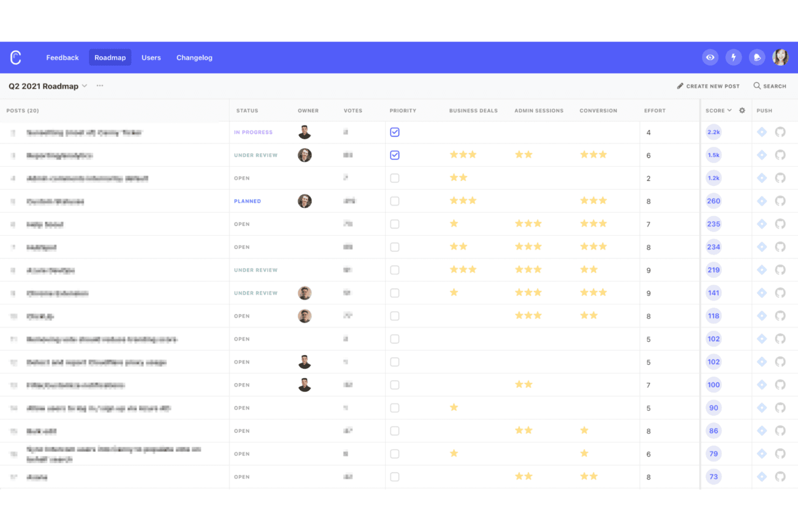Go to the Feedback tab
The image size is (798, 532).
coord(63,58)
